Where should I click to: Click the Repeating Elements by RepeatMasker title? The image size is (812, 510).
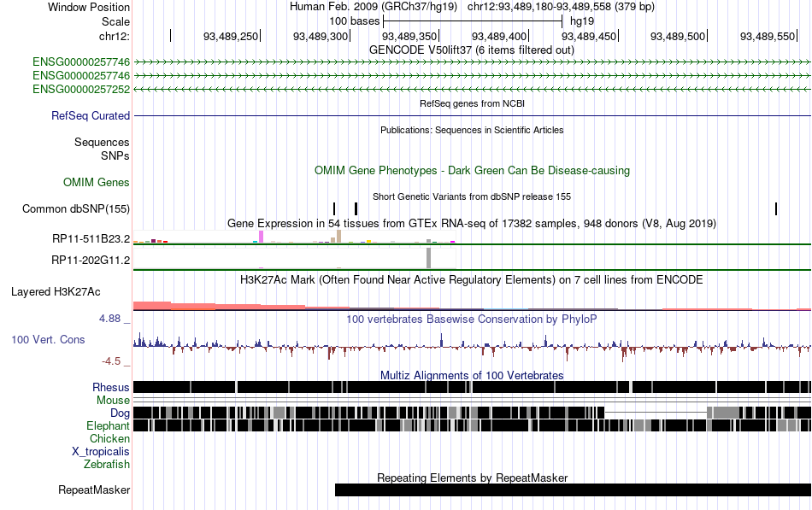pyautogui.click(x=472, y=478)
